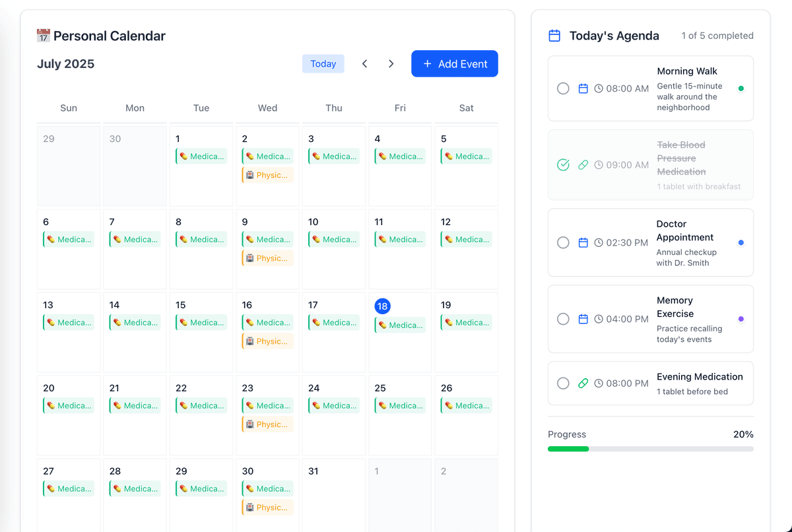Click the pill icon on Evening Medication item
Viewport: 792px width, 532px height.
coord(583,383)
